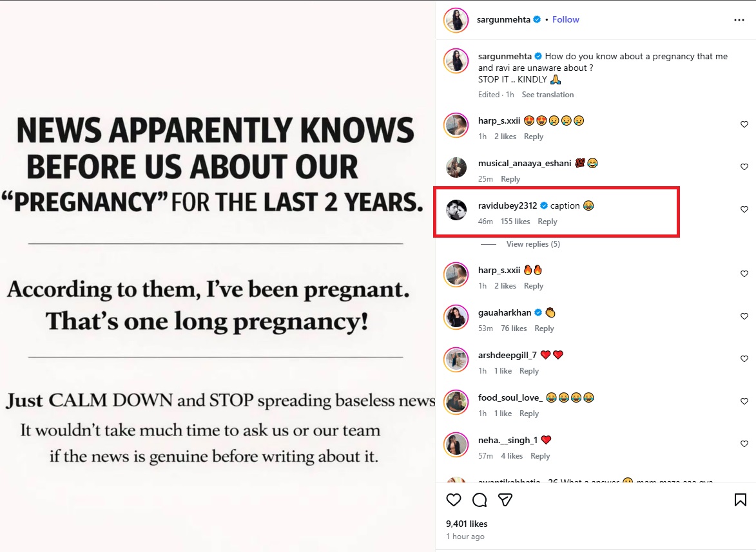The width and height of the screenshot is (756, 552).
Task: Expand View replies (5) under ravidubey2312
Action: pos(533,244)
